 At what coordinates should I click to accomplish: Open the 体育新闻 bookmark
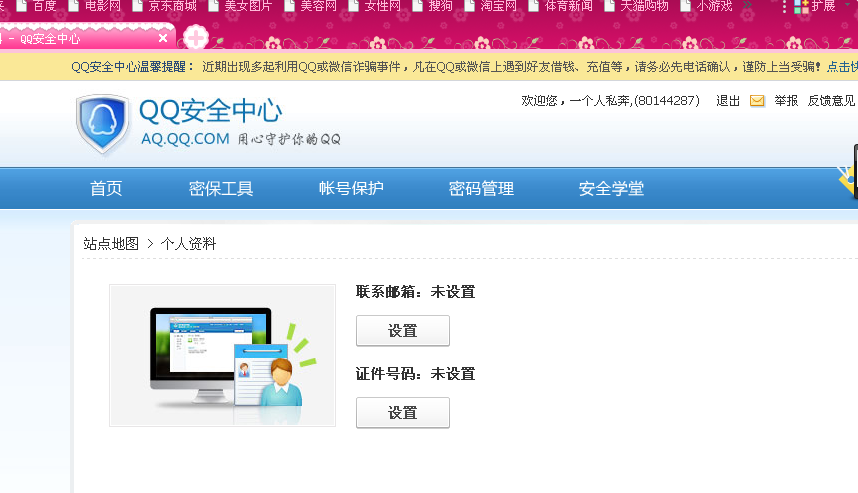click(x=561, y=6)
